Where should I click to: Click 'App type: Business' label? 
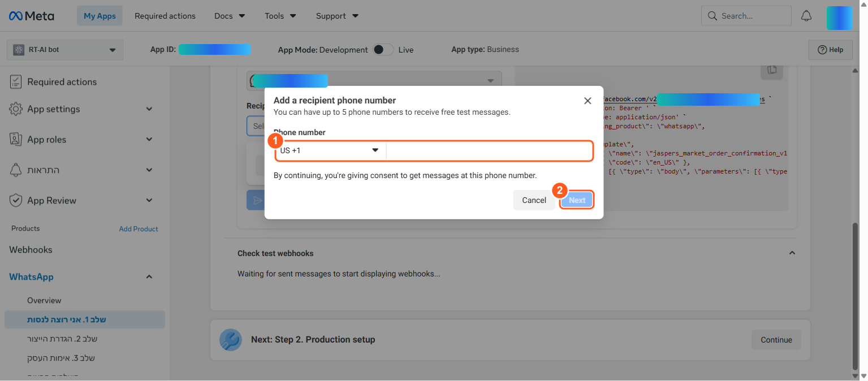click(x=485, y=49)
